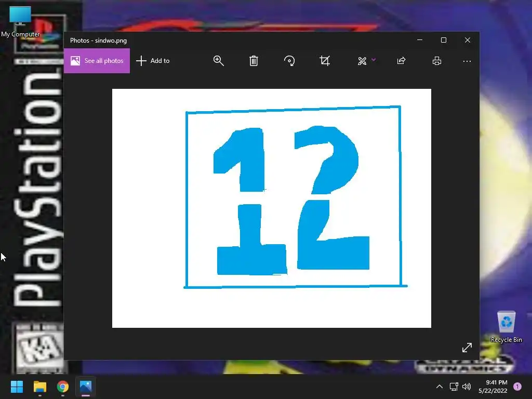Select the My Computer desktop icon
Viewport: 532px width, 399px height.
click(20, 22)
